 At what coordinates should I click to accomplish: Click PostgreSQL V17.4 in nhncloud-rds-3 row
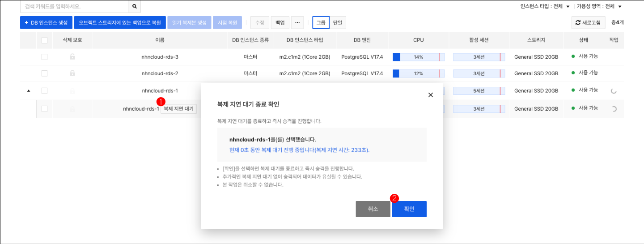click(x=362, y=57)
